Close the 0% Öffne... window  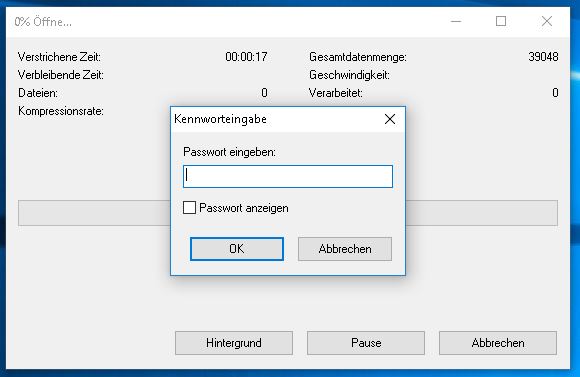tap(547, 21)
